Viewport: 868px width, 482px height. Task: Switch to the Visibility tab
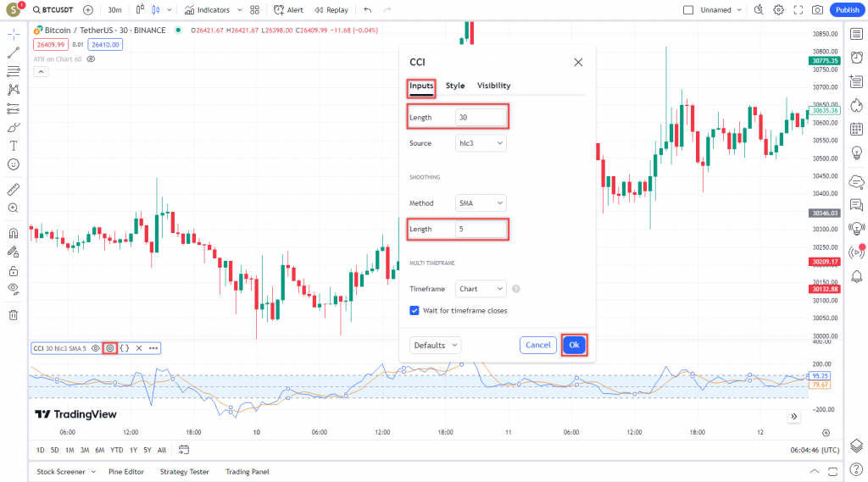tap(494, 86)
